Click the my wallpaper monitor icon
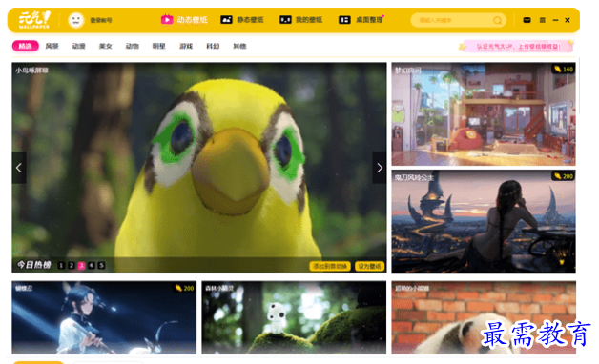Image resolution: width=599 pixels, height=364 pixels. 285,19
